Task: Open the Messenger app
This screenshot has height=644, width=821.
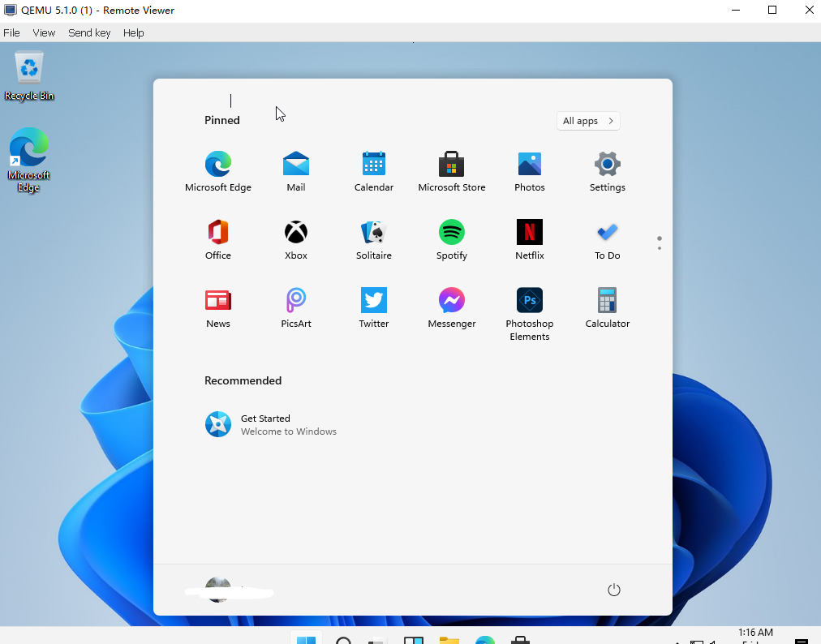Action: pos(451,307)
